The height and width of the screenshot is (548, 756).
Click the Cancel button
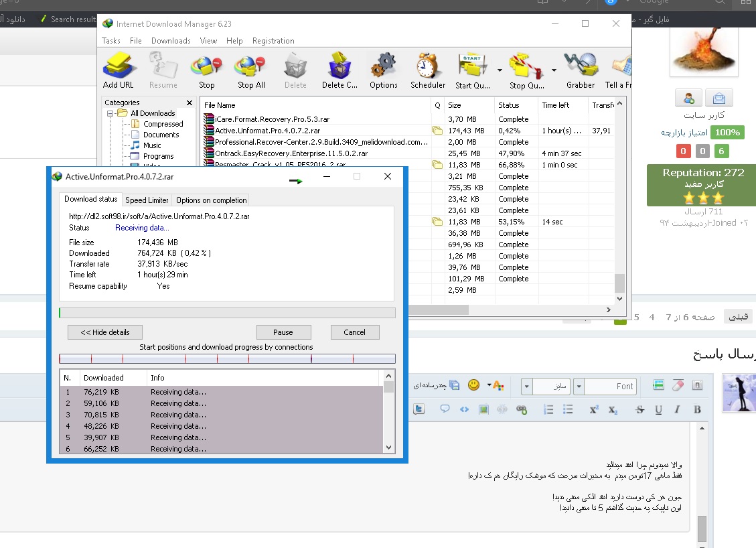pyautogui.click(x=354, y=332)
